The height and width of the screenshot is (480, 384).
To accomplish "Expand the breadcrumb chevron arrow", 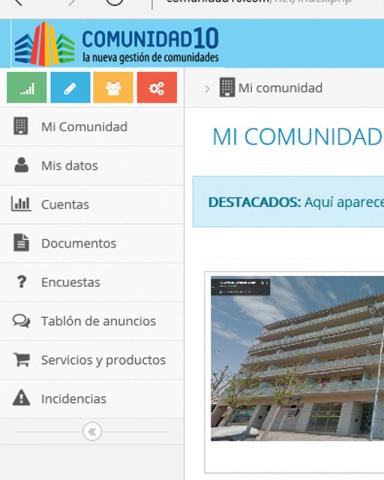I will (x=207, y=89).
